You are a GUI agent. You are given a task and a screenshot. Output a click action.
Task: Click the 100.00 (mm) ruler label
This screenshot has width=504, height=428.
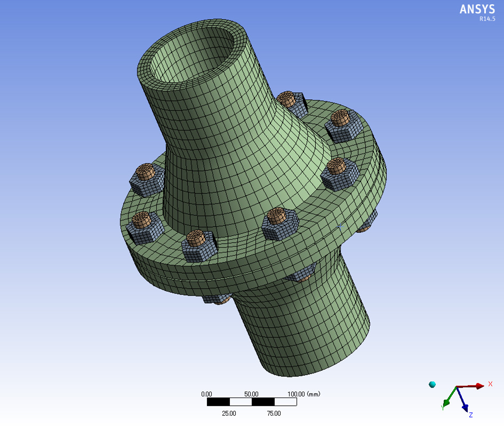point(304,394)
